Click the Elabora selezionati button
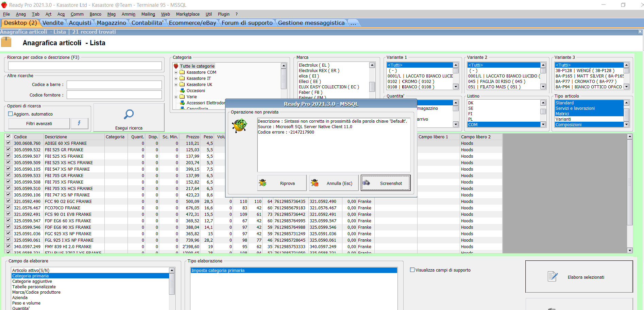The width and height of the screenshot is (644, 310). 579,277
